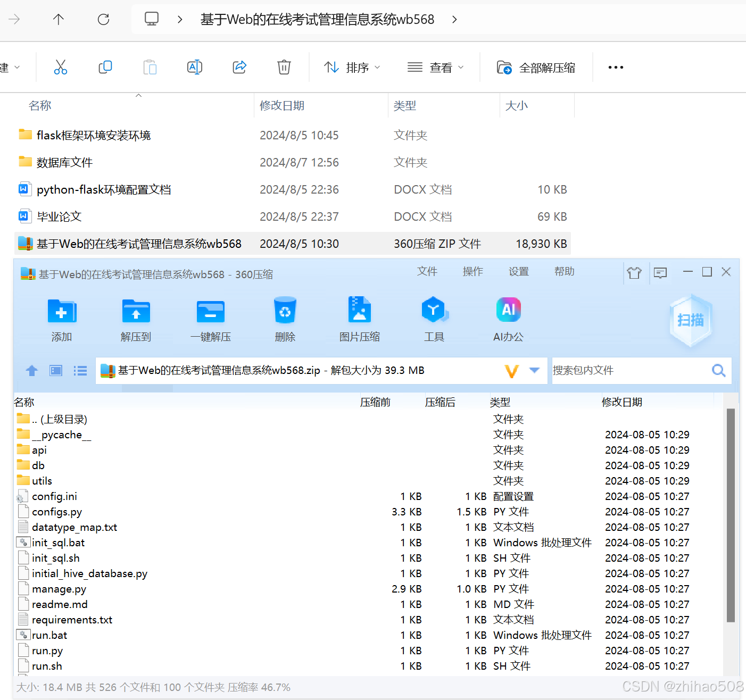Image resolution: width=746 pixels, height=700 pixels.
Task: Click the rename icon in Explorer toolbar
Action: click(x=194, y=67)
